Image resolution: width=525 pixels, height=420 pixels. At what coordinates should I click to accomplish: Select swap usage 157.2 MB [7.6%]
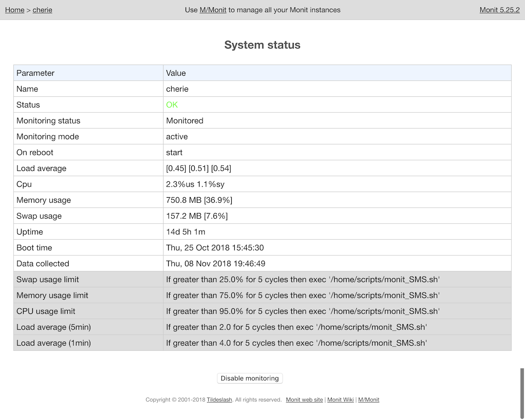click(197, 216)
